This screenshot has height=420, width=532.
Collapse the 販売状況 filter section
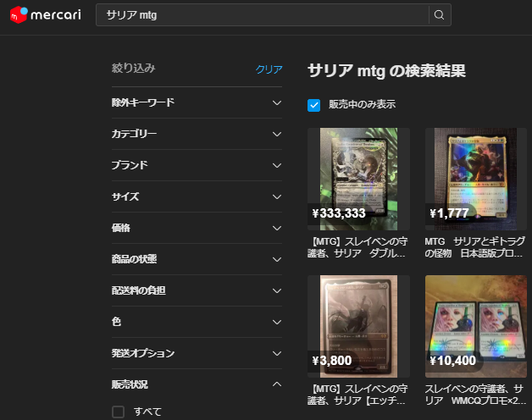pyautogui.click(x=197, y=384)
